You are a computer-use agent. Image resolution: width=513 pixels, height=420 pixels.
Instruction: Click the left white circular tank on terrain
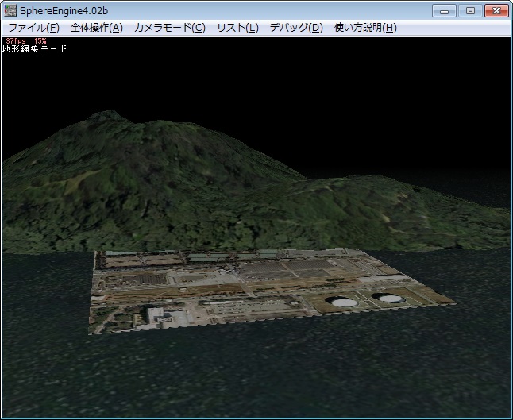[345, 302]
